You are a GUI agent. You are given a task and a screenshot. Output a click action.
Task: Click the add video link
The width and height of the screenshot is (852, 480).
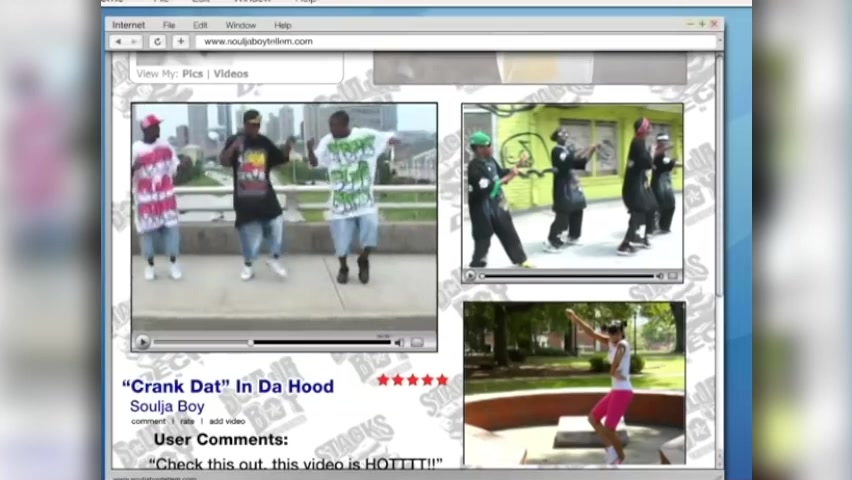click(227, 421)
